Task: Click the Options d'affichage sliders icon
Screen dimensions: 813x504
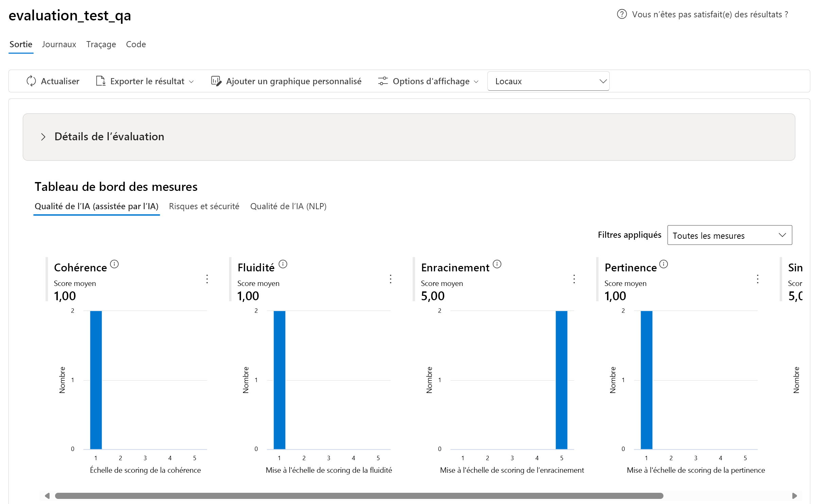Action: 383,81
